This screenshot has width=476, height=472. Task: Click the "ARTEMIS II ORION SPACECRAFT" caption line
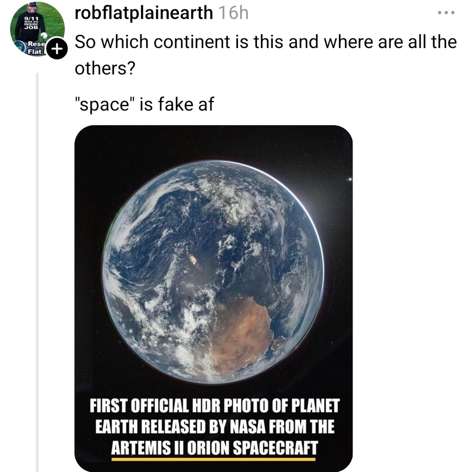coord(214,448)
